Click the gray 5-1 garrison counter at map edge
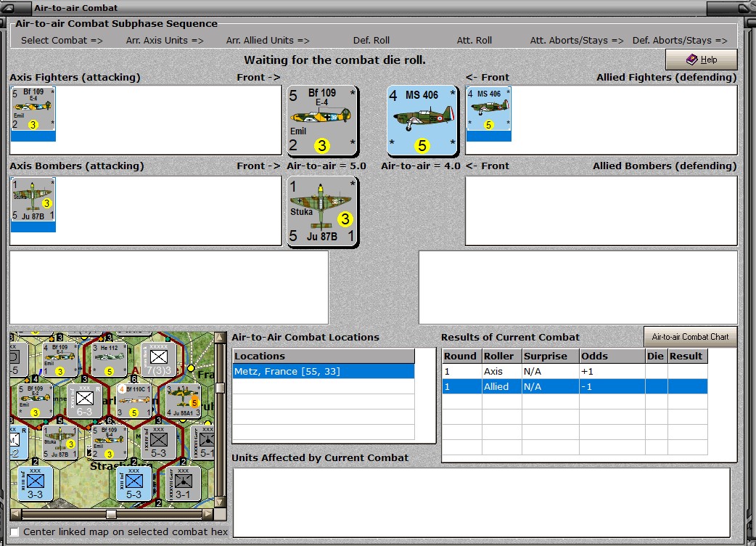This screenshot has width=756, height=546. tap(203, 442)
